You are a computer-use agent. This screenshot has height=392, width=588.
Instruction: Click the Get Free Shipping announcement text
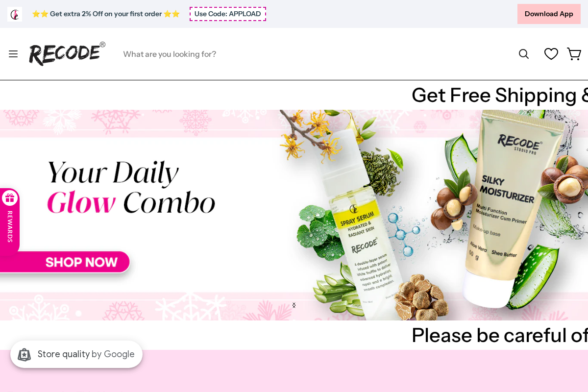(500, 95)
